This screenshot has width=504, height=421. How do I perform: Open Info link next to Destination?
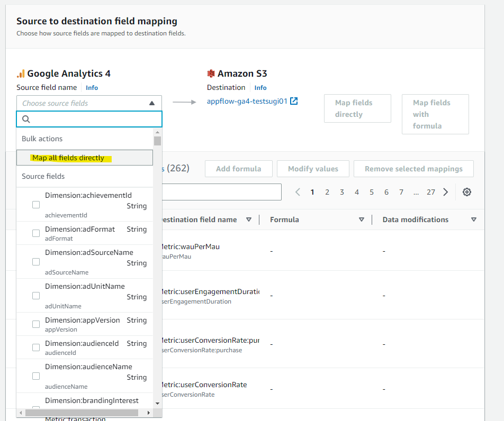pyautogui.click(x=260, y=88)
